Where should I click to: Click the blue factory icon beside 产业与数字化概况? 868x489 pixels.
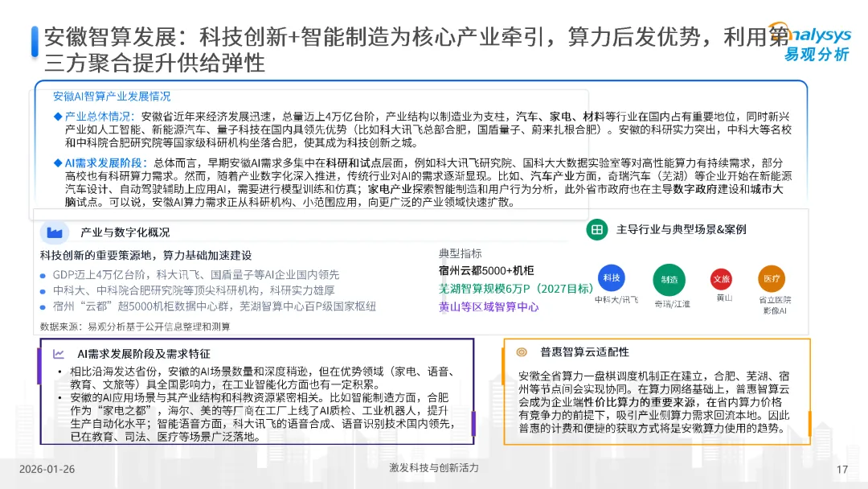tap(55, 232)
